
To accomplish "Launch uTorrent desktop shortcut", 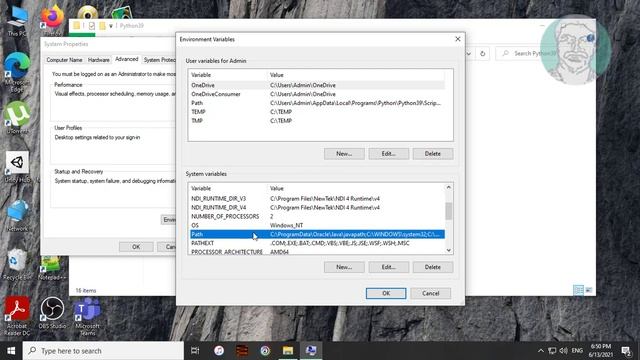I will pos(17,117).
